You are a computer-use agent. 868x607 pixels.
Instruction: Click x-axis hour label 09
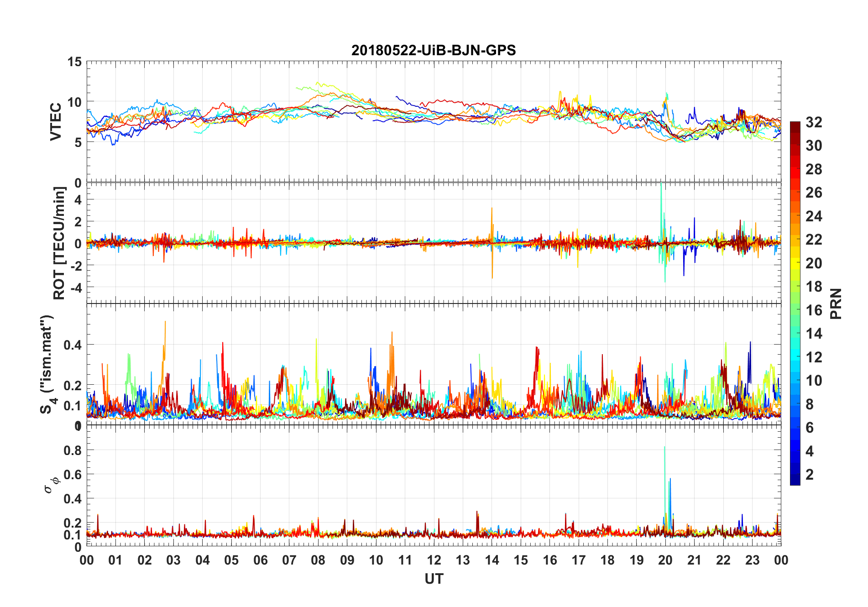[347, 560]
